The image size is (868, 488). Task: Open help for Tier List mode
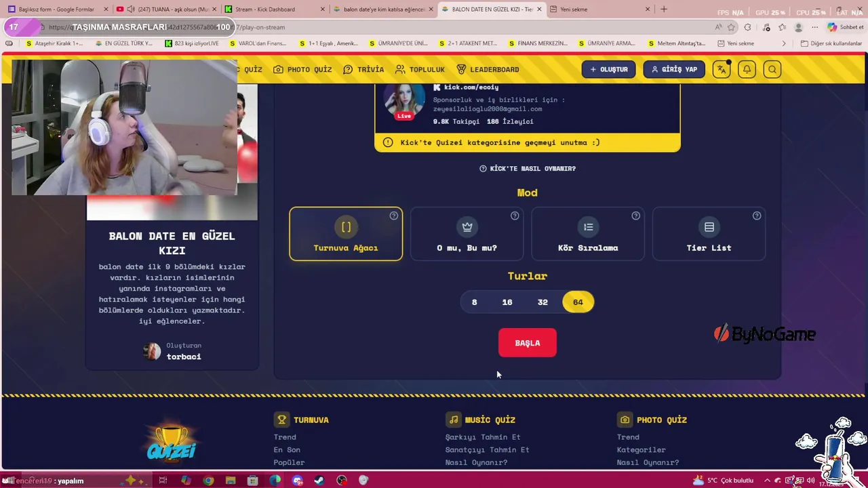[x=757, y=216]
